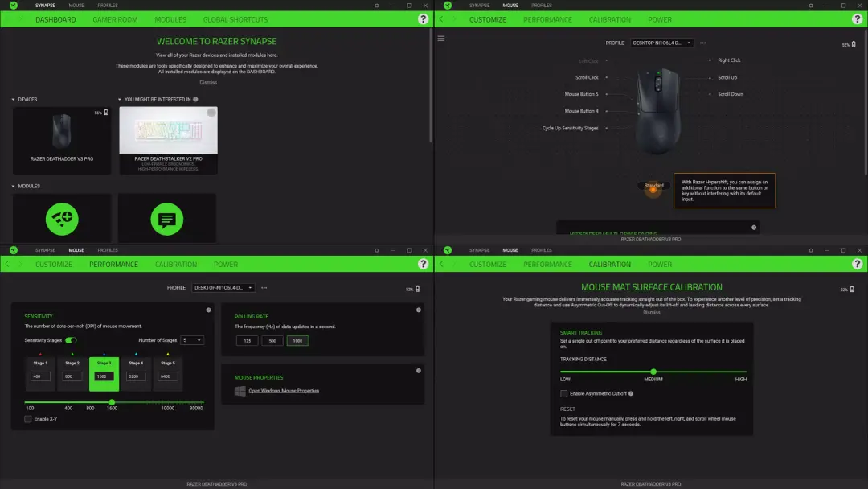Toggle the Sensitivity Stages switch

click(x=71, y=340)
